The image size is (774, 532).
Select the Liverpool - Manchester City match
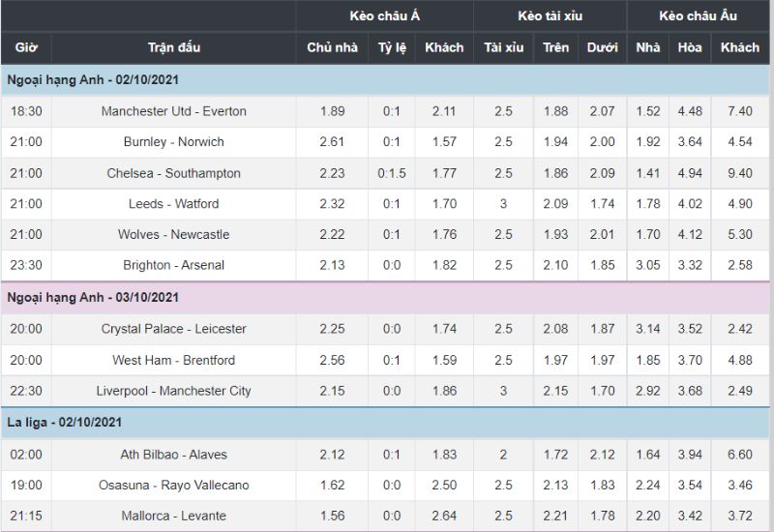coord(173,391)
